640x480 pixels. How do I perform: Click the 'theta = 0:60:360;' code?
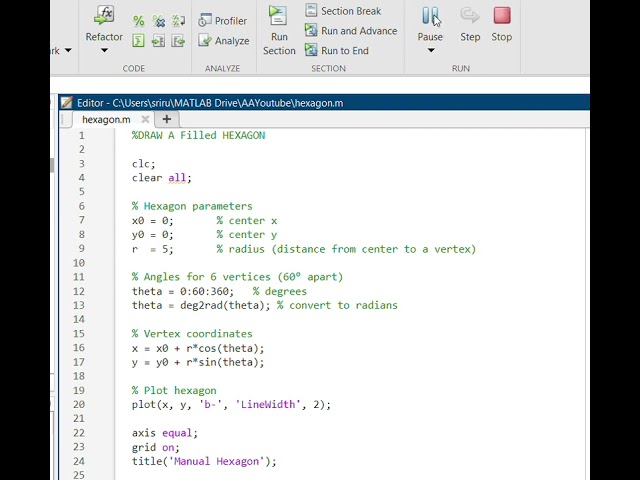[x=183, y=291]
